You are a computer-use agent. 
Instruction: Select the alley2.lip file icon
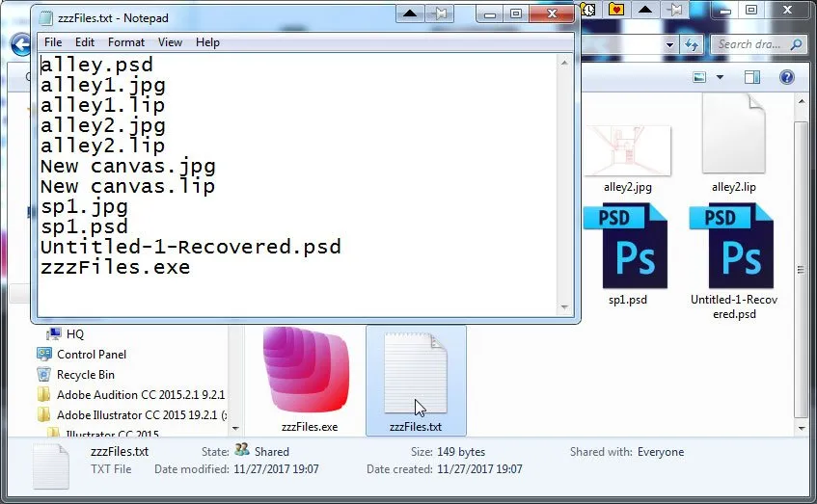734,134
